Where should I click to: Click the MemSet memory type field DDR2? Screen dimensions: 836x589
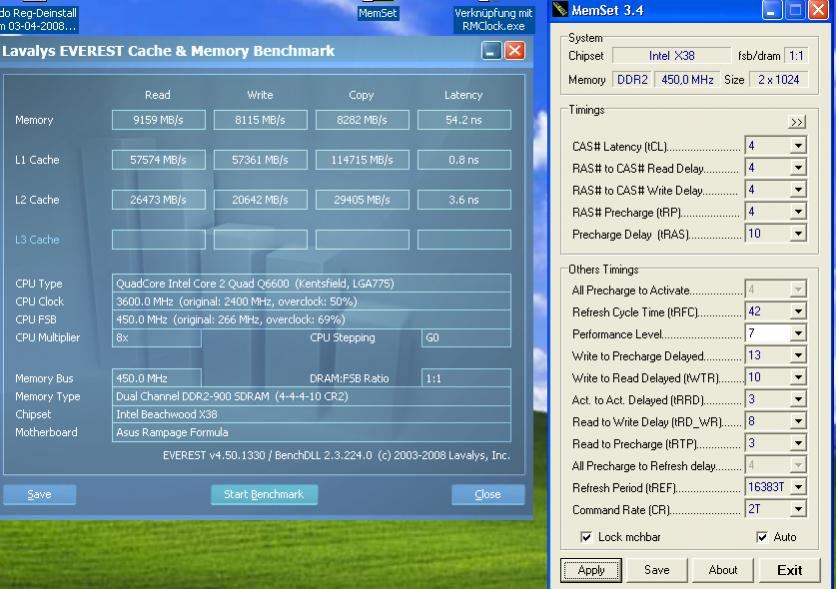[x=632, y=79]
